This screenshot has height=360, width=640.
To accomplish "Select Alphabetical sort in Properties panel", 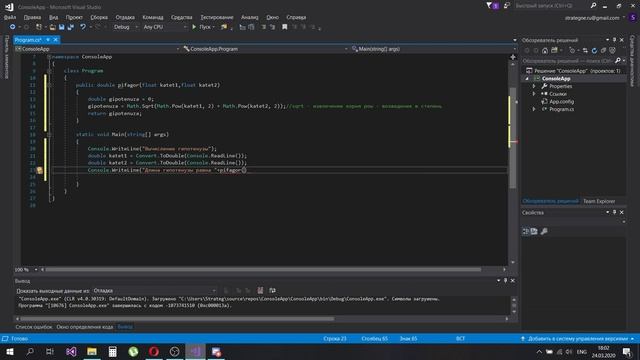I will [534, 231].
